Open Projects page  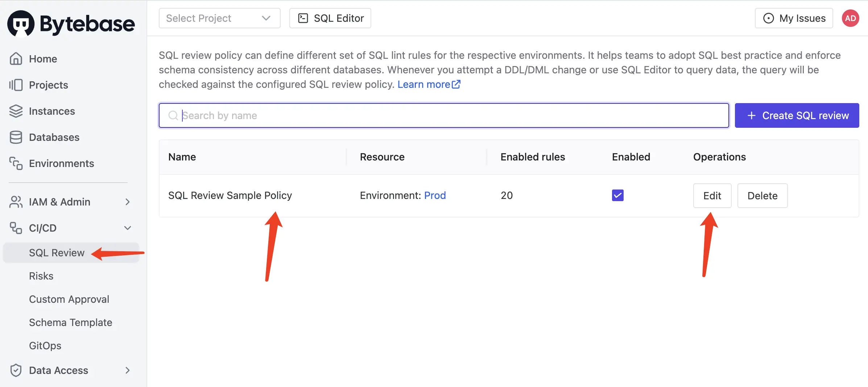pyautogui.click(x=49, y=85)
